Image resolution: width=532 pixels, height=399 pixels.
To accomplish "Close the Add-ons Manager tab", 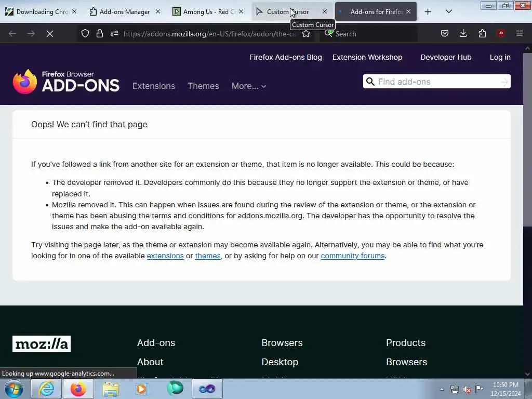I will [x=158, y=12].
